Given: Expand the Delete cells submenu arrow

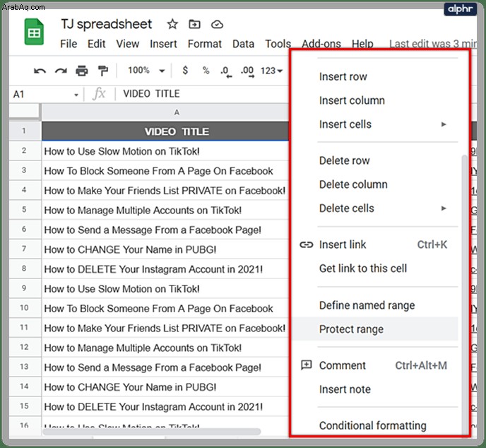Looking at the screenshot, I should pyautogui.click(x=444, y=208).
